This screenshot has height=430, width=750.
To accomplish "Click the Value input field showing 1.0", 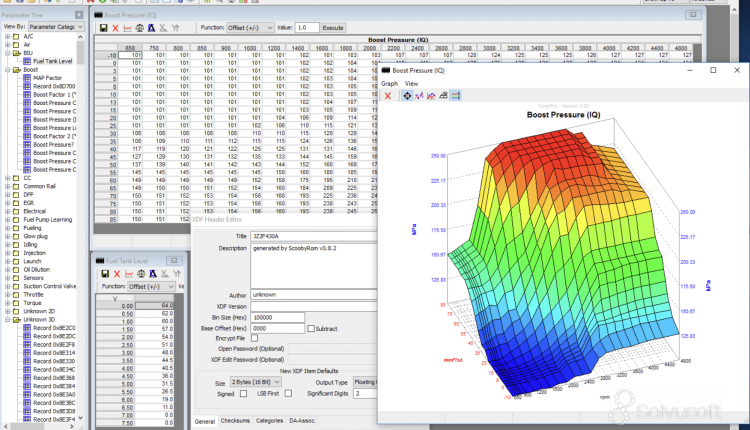I will 307,28.
